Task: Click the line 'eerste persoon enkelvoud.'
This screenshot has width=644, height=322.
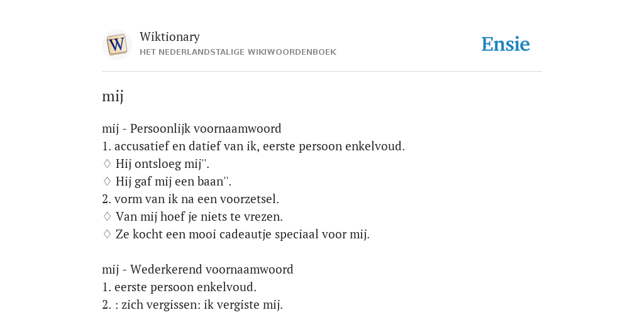Action: pos(179,287)
